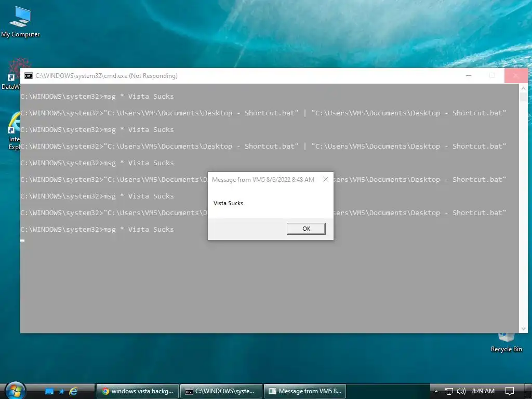Click the Message from VM5 title text

pos(263,179)
